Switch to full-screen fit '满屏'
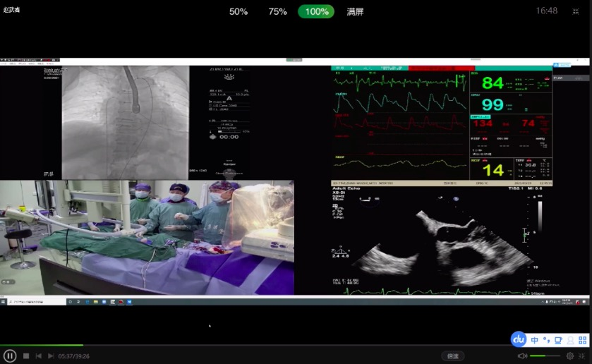 (356, 11)
